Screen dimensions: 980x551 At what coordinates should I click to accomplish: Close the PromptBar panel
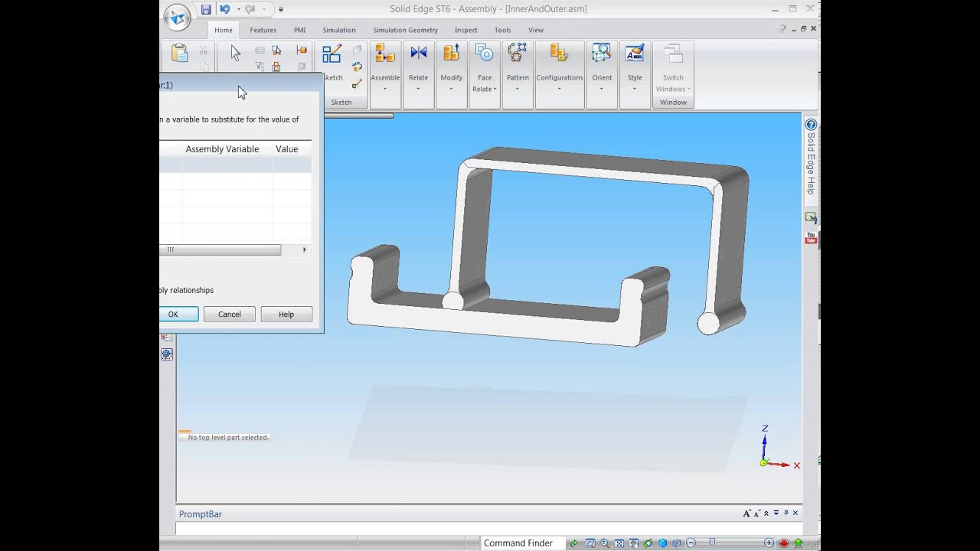[x=795, y=514]
